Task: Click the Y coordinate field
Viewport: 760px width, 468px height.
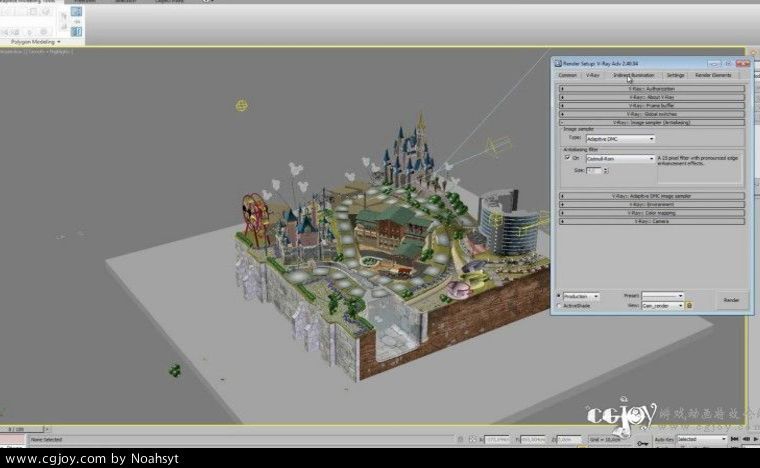Action: (533, 440)
